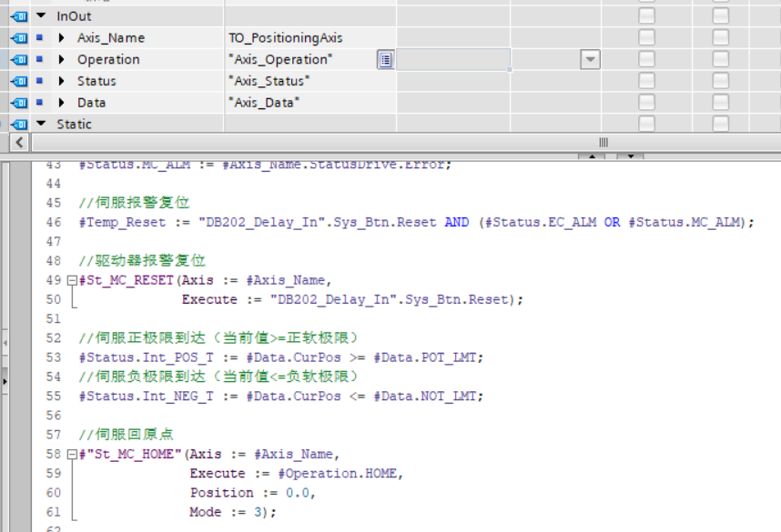Screen dimensions: 781x532
Task: Click the down arrow on the pane splitter
Action: 630,157
